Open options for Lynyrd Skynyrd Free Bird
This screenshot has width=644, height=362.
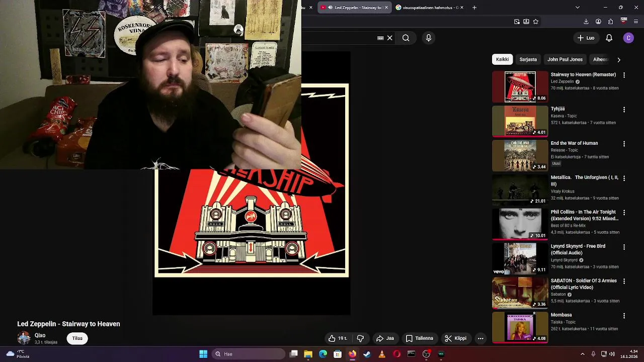tap(624, 247)
